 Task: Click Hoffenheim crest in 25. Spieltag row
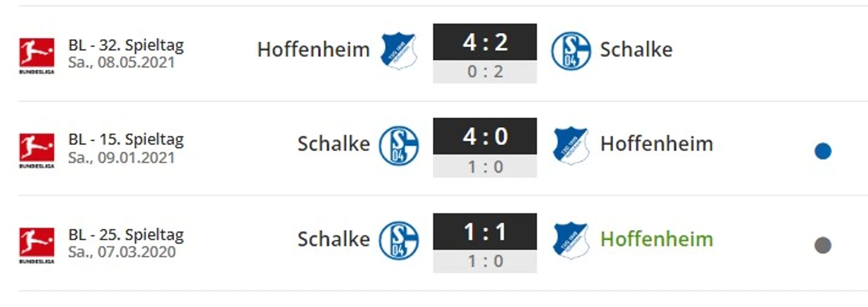click(x=571, y=240)
